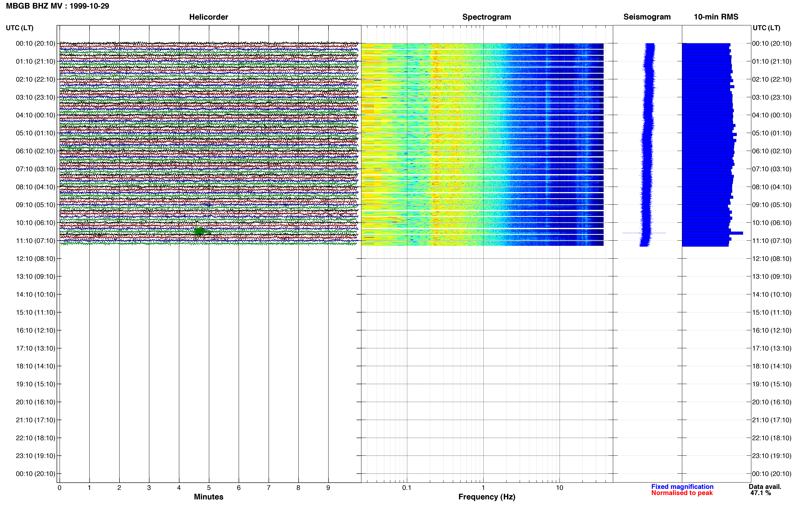Image resolution: width=812 pixels, height=508 pixels.
Task: Click the left-axis time label 01:10 (21:10)
Action: 36,61
